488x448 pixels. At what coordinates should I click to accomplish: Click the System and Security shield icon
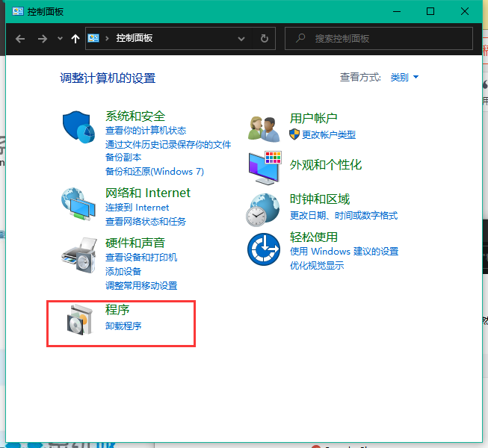(x=78, y=127)
